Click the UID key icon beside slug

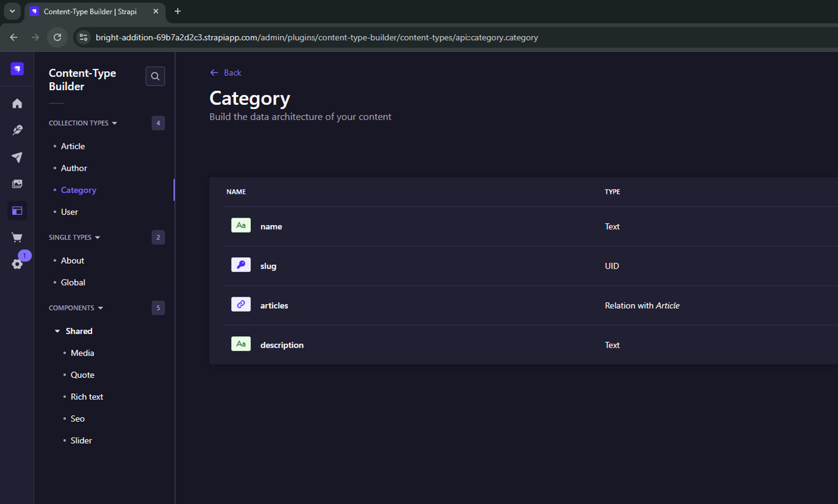[241, 265]
